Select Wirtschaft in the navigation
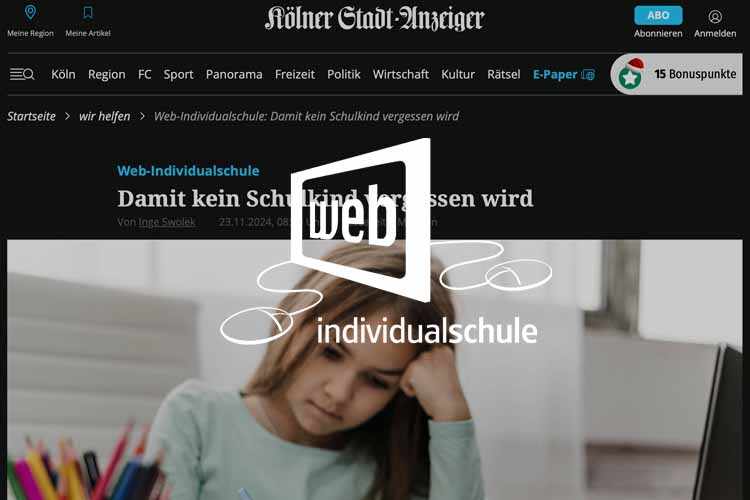Viewport: 750px width, 500px height. pyautogui.click(x=401, y=74)
